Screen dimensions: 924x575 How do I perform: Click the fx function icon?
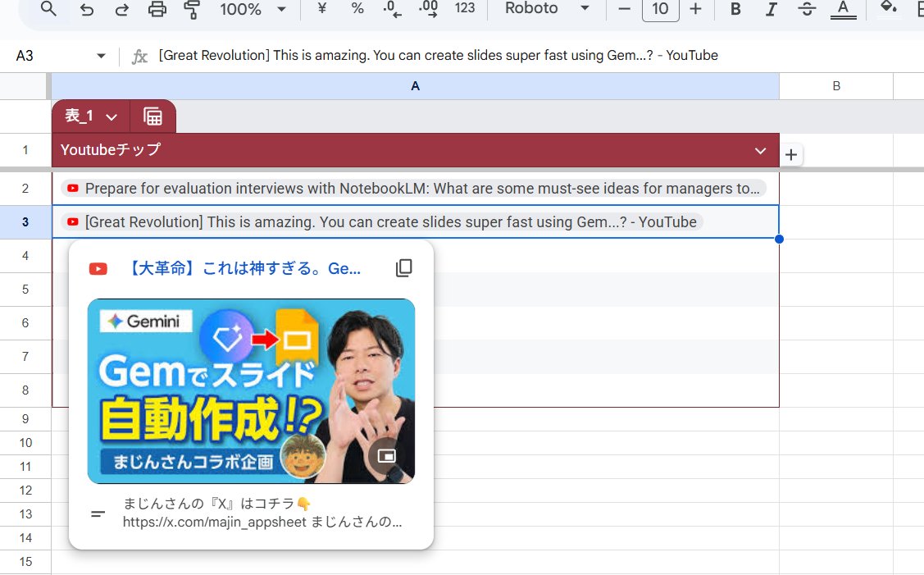(139, 57)
